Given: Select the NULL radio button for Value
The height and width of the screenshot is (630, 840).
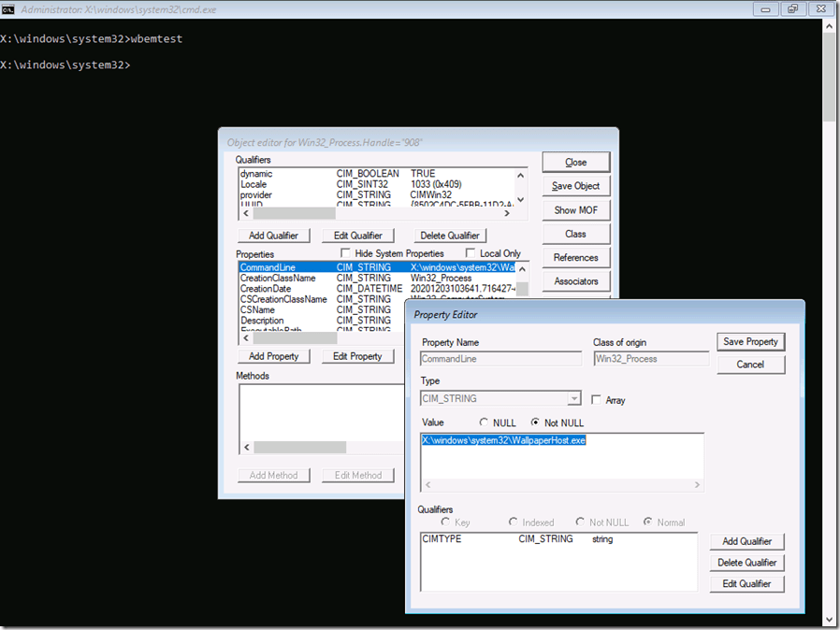Looking at the screenshot, I should (x=485, y=422).
